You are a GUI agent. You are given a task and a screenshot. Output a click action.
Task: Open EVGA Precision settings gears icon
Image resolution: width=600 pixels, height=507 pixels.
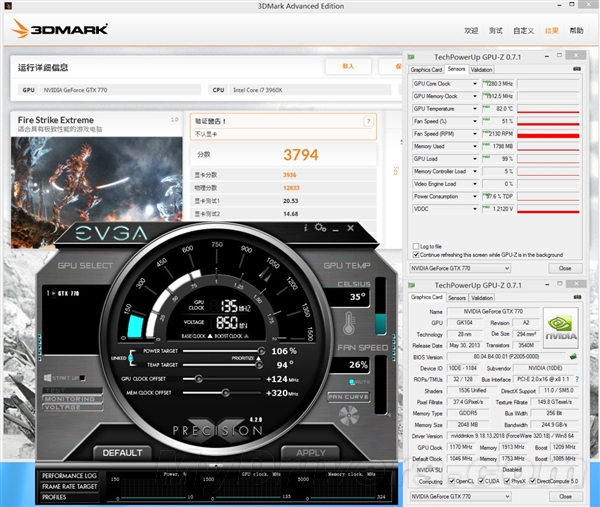click(320, 228)
